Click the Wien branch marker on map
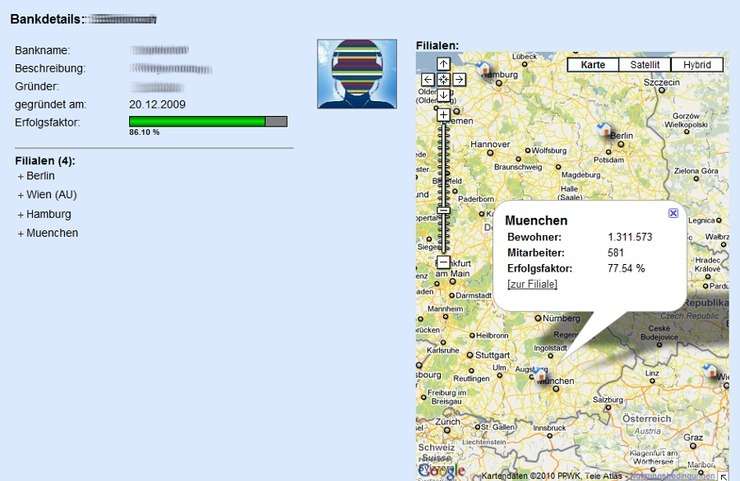 710,371
